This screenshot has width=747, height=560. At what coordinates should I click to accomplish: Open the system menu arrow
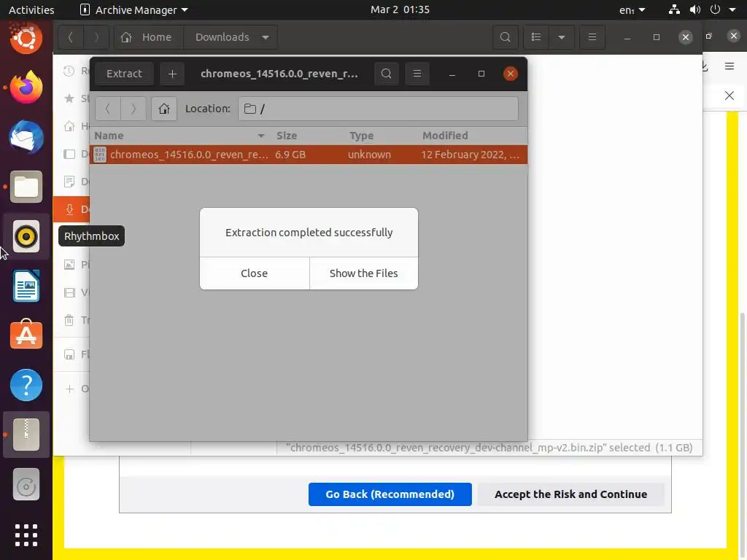pyautogui.click(x=732, y=9)
